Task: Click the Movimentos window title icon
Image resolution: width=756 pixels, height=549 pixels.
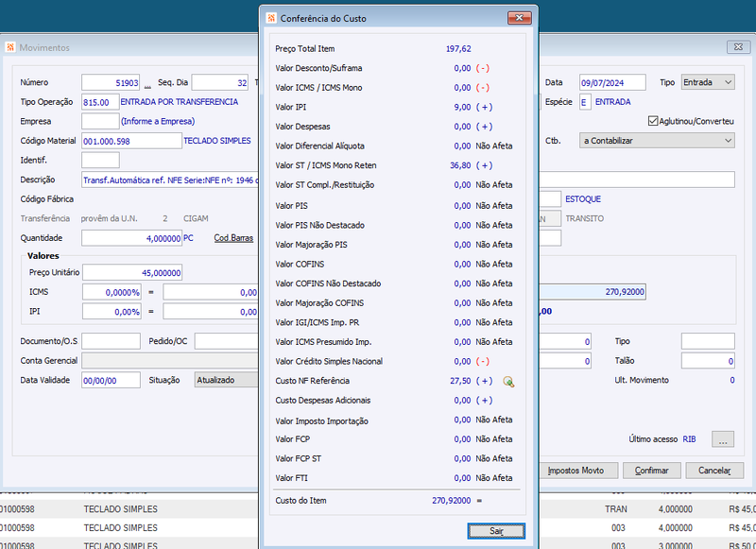Action: click(x=10, y=47)
